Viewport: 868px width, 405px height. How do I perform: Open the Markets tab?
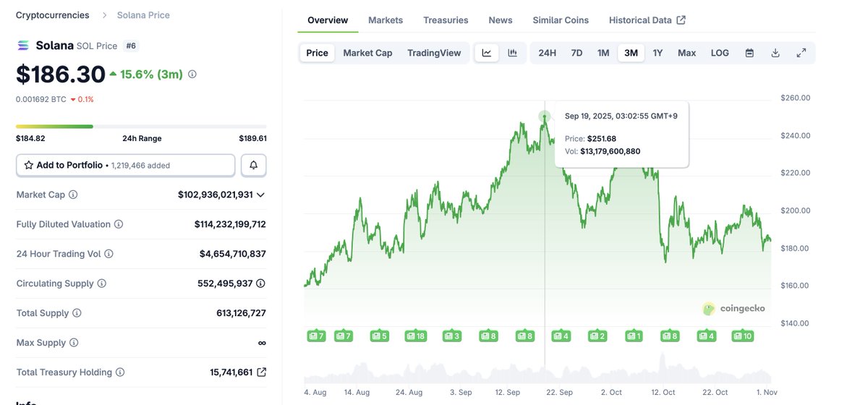[x=386, y=20]
